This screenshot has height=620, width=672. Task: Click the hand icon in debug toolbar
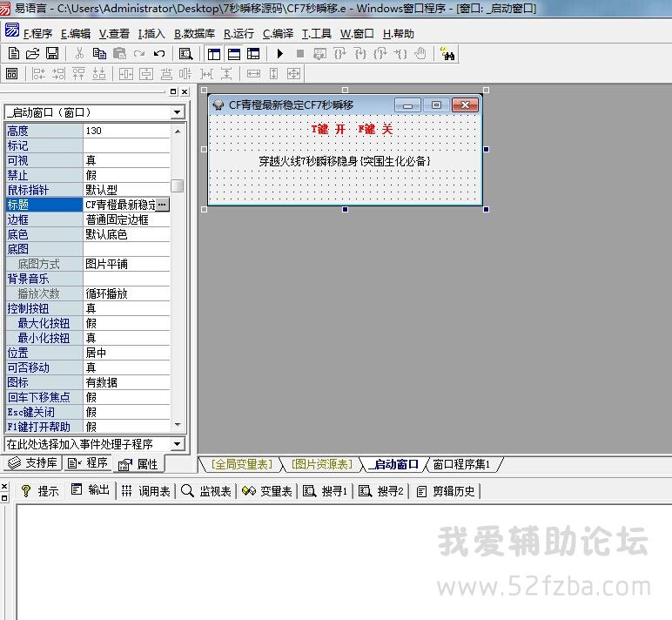420,54
